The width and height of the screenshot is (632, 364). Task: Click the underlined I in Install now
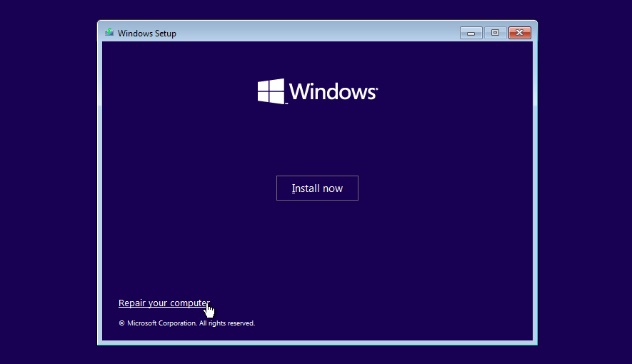293,188
